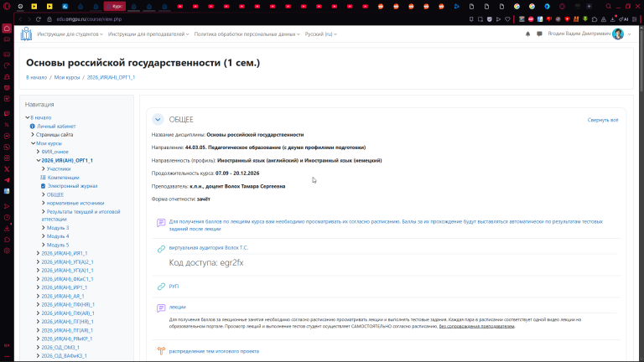Image resolution: width=644 pixels, height=362 pixels.
Task: Click the heart bookmark icon in address bar
Action: click(507, 19)
